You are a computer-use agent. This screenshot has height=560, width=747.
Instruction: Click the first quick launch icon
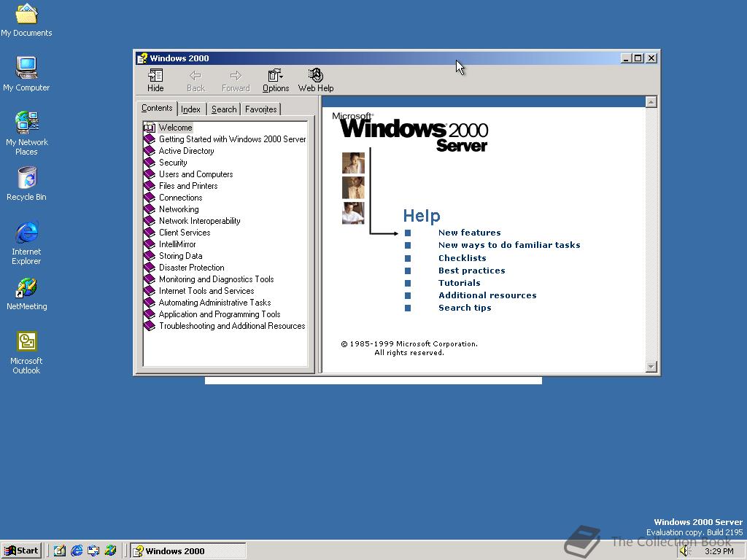pos(60,551)
